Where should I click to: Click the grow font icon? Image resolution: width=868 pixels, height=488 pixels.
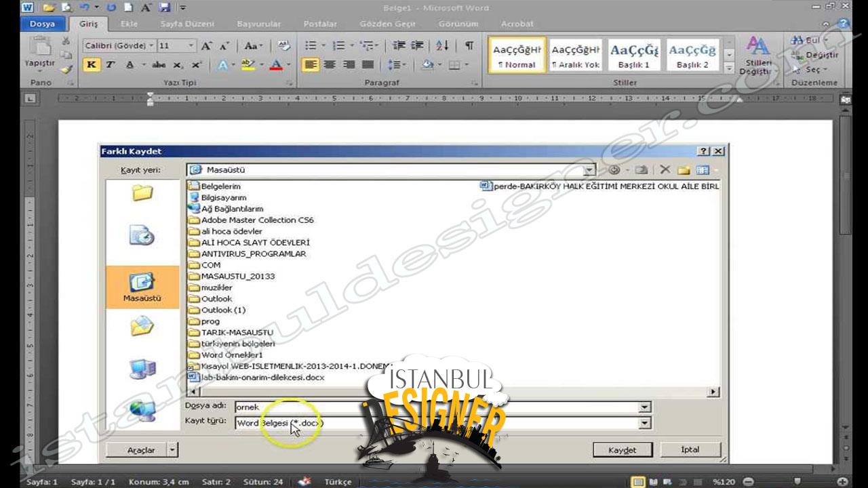point(207,46)
